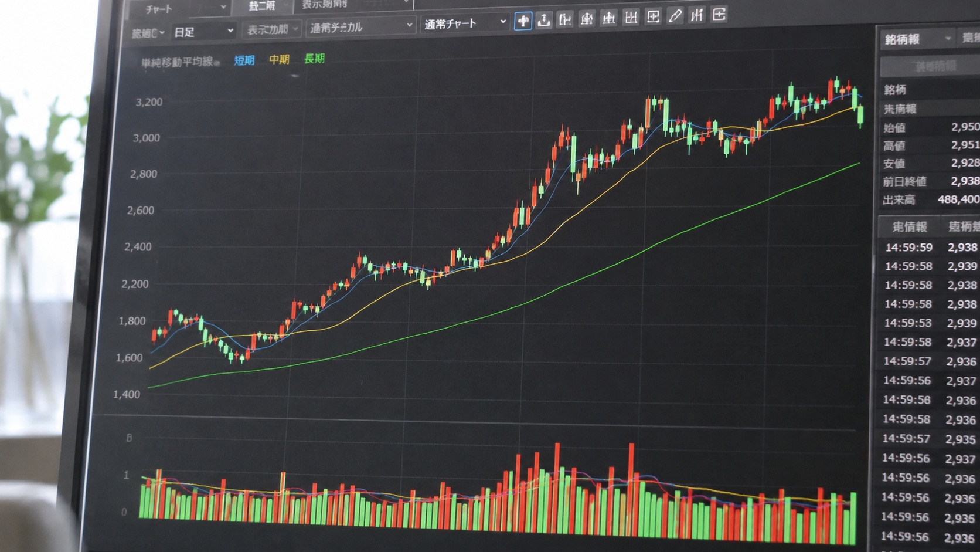The height and width of the screenshot is (552, 980).
Task: Toggle the 長期 long-term moving average line
Action: tap(314, 58)
